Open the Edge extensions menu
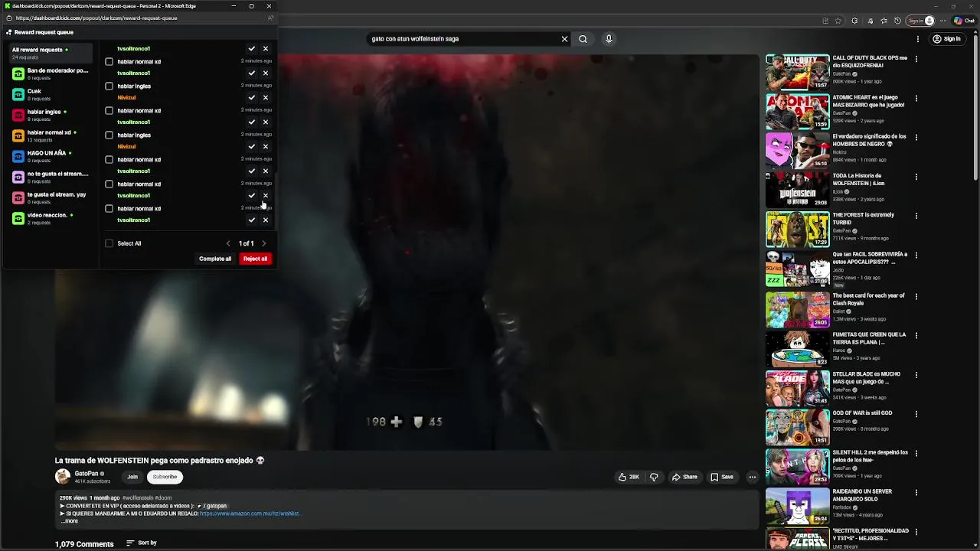The height and width of the screenshot is (551, 980). pos(854,21)
